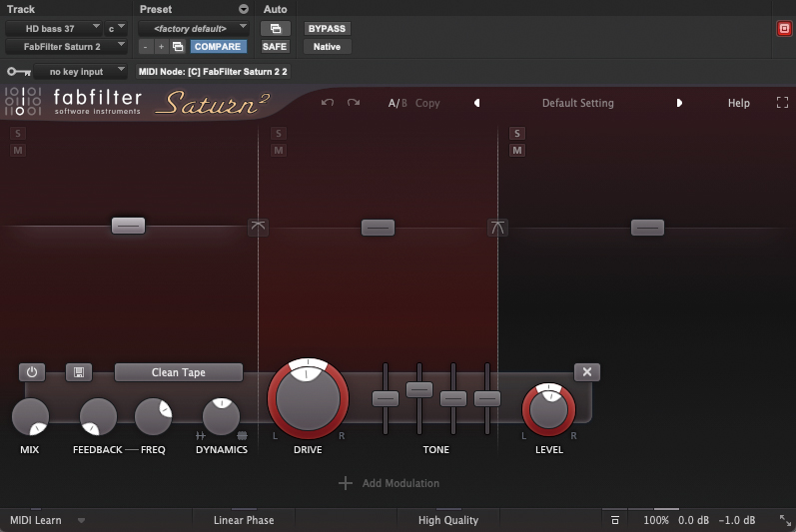Viewport: 796px width, 532px height.
Task: Open the Preset menu arrow
Action: click(x=244, y=9)
